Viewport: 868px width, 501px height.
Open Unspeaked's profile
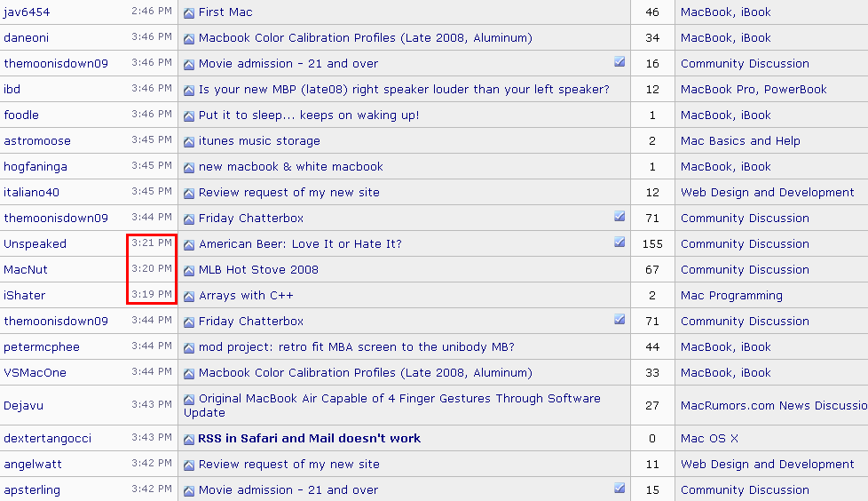[x=35, y=244]
